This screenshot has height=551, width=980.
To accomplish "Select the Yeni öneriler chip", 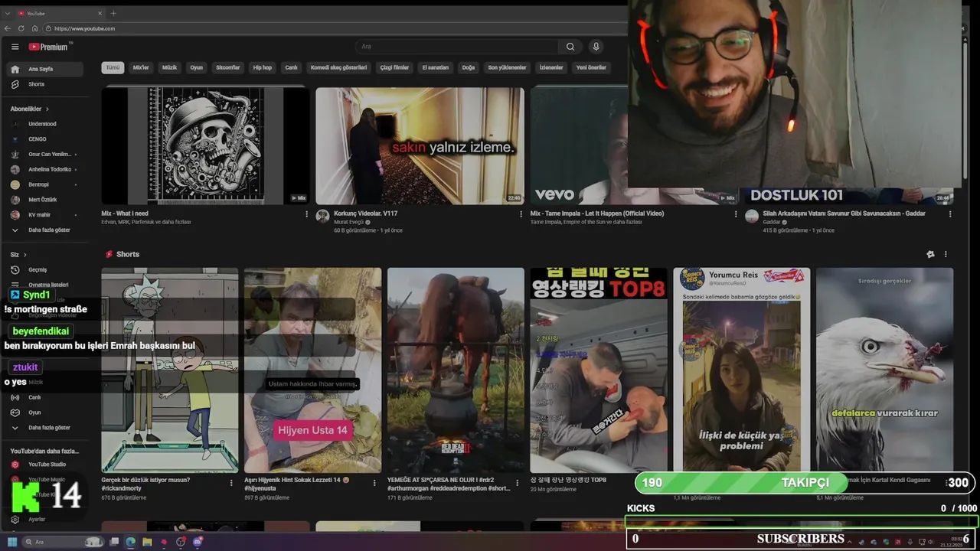I will pos(591,67).
